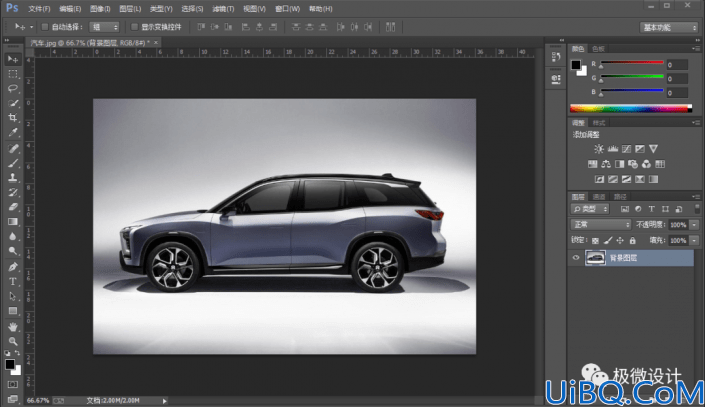Screen dimensions: 705x407
Task: Select the Clone Stamp tool
Action: (x=13, y=177)
